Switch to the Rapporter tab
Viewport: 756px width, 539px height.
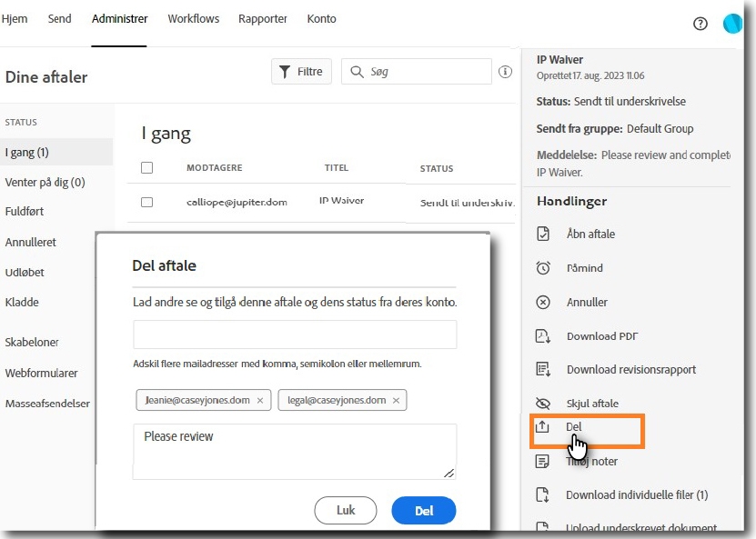tap(263, 17)
